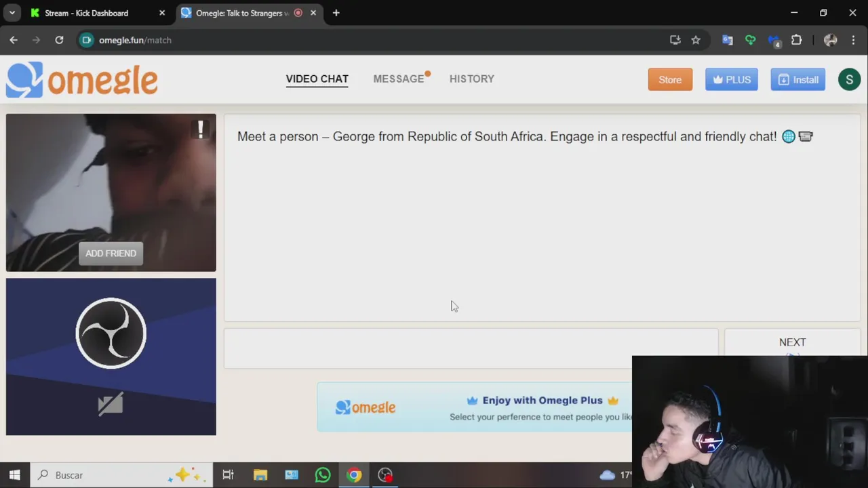Open the Chrome profile avatar
This screenshot has height=488, width=868.
click(x=831, y=40)
